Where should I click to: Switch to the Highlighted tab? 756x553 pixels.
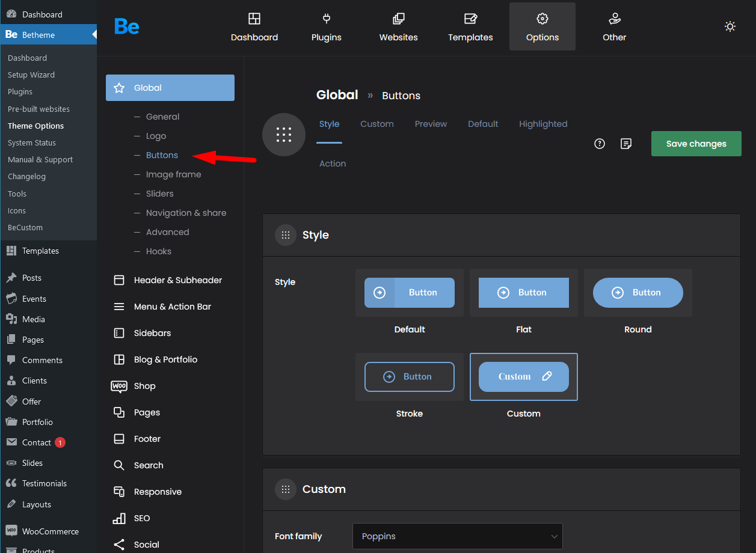[x=544, y=124]
